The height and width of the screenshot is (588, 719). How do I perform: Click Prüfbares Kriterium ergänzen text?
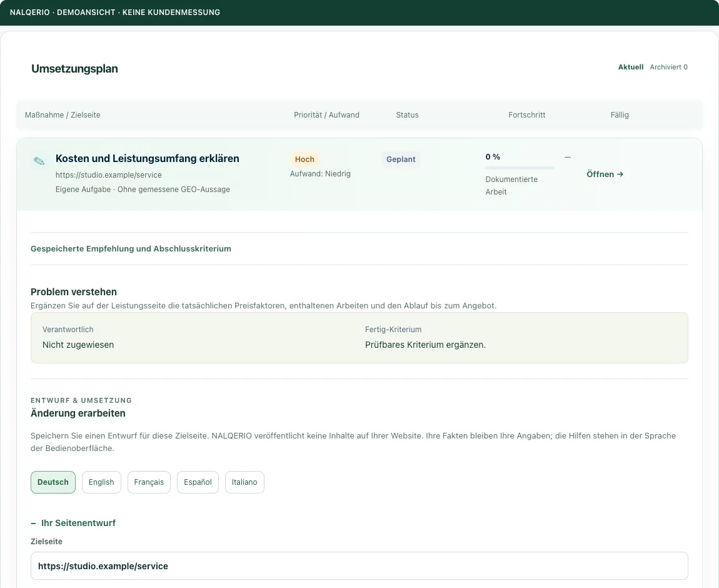click(x=425, y=345)
